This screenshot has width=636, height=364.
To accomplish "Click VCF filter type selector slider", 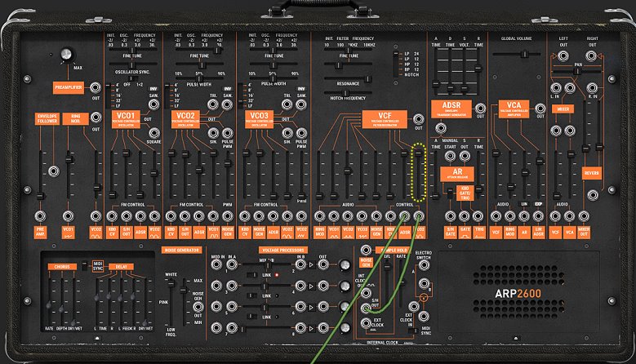I will 396,64.
